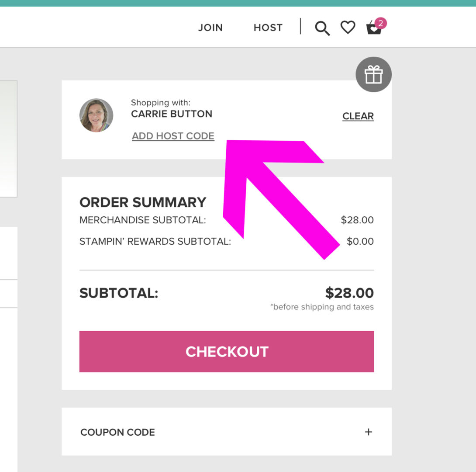Viewport: 476px width, 472px height.
Task: Click the Merchandise Subtotal line
Action: [227, 220]
